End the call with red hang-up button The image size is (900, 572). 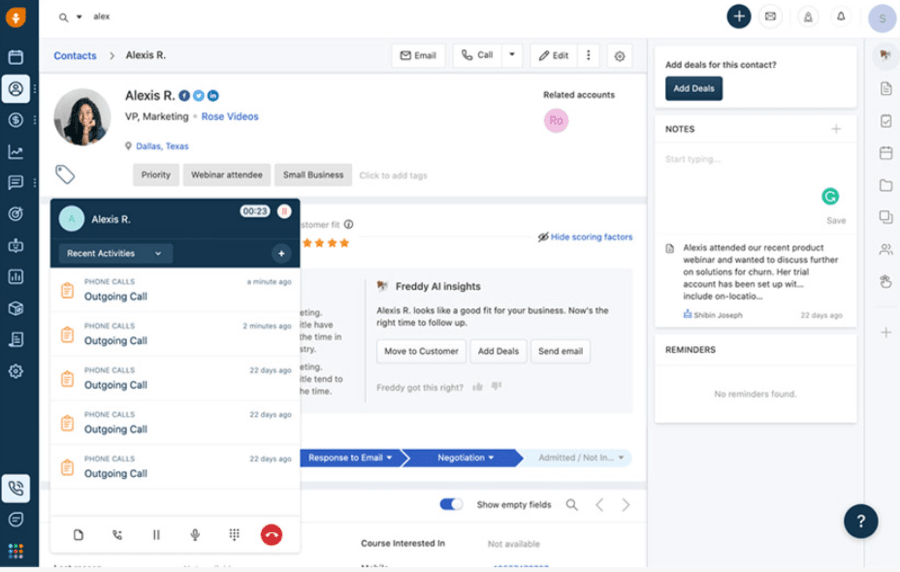click(x=271, y=535)
